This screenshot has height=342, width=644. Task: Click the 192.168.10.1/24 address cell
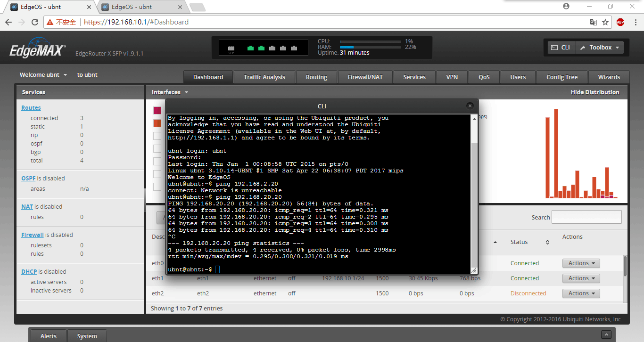[x=343, y=278]
